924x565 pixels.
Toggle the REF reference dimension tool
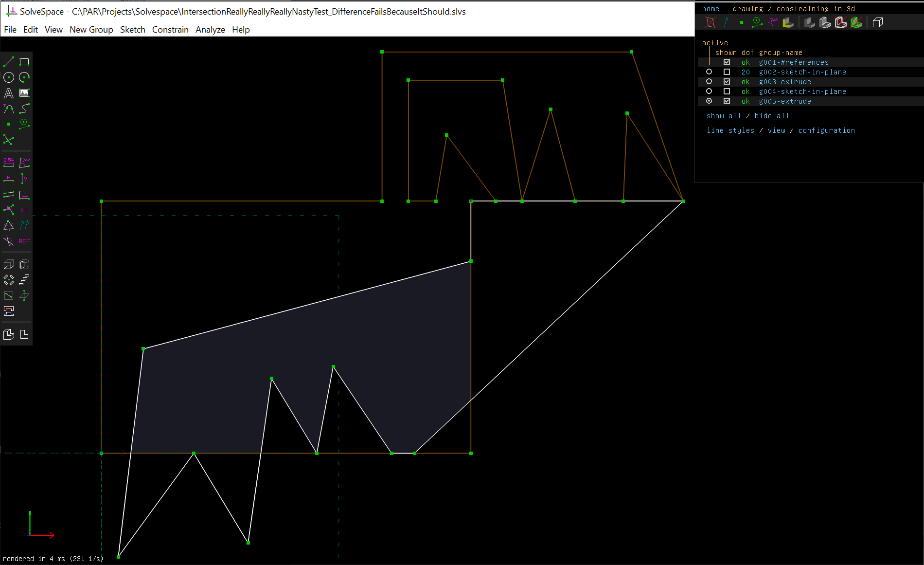24,241
